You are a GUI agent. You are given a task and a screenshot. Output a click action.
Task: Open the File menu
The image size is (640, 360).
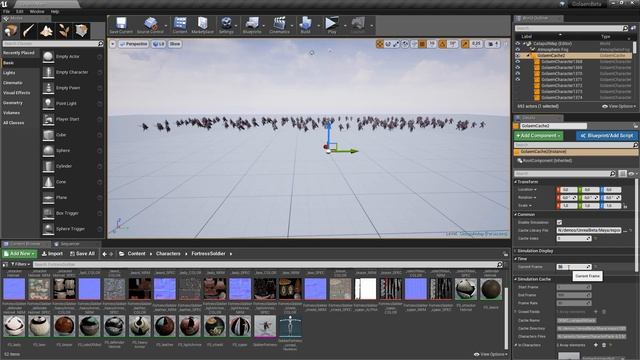6,11
